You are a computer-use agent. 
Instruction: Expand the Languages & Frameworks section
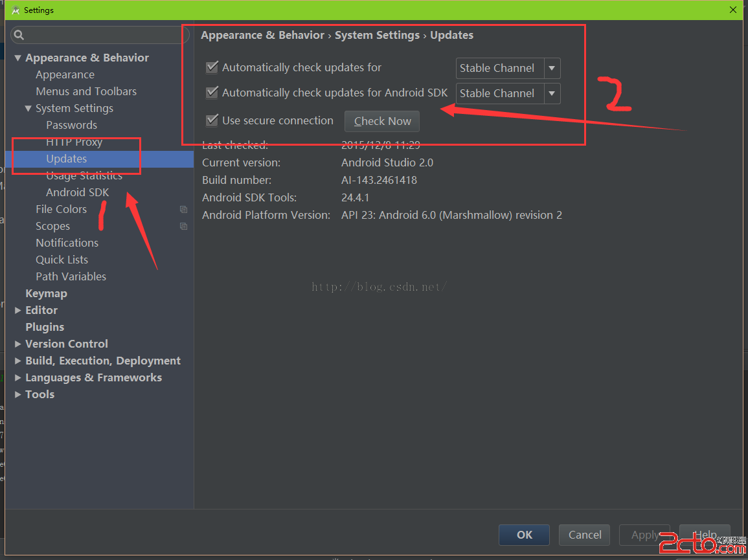tap(17, 378)
